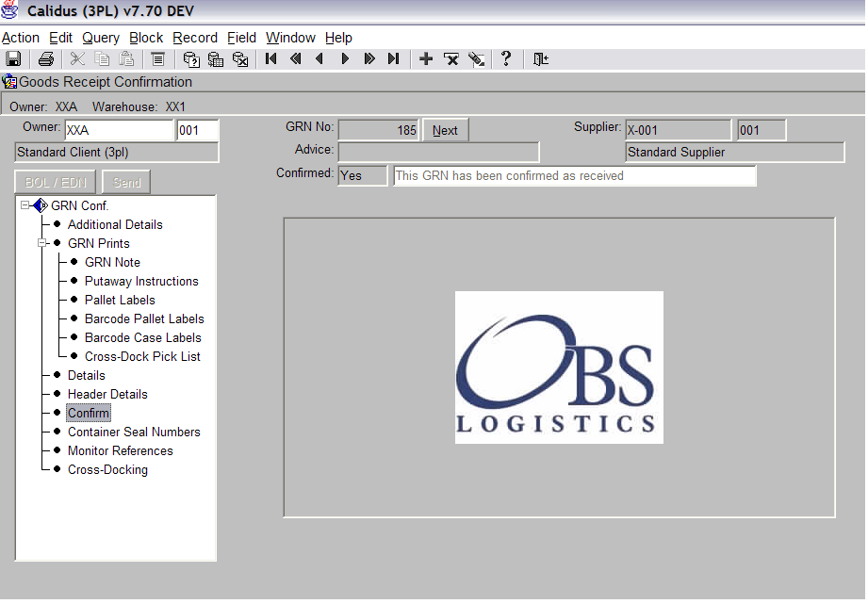Click the GRN Conf. diamond node icon
The height and width of the screenshot is (604, 868).
point(41,206)
